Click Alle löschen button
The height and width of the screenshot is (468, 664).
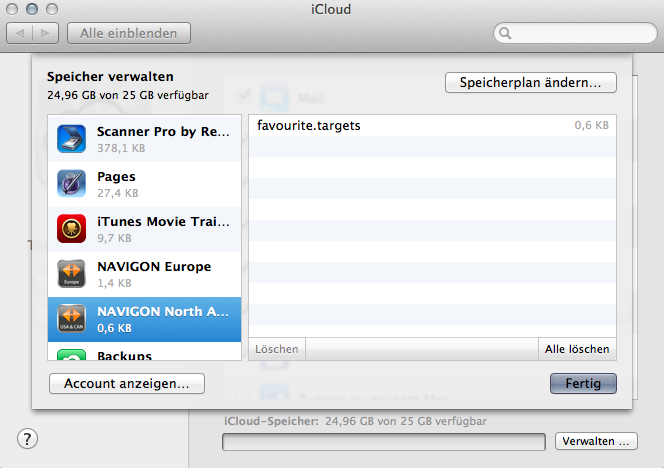coord(577,349)
